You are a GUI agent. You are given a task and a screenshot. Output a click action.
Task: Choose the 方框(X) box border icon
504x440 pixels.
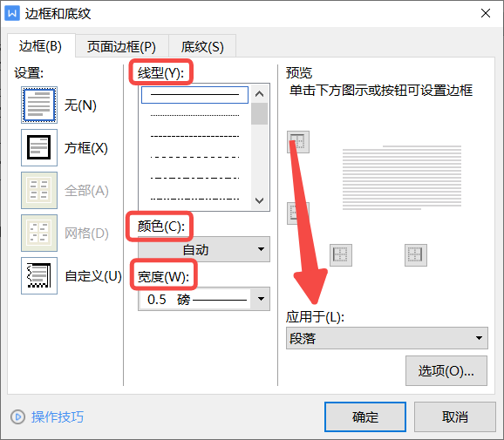[x=39, y=148]
